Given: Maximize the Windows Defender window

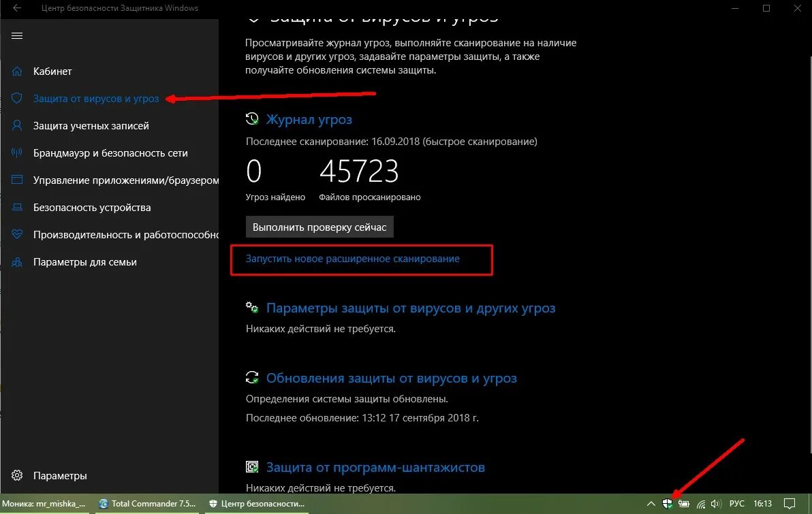Looking at the screenshot, I should 766,7.
